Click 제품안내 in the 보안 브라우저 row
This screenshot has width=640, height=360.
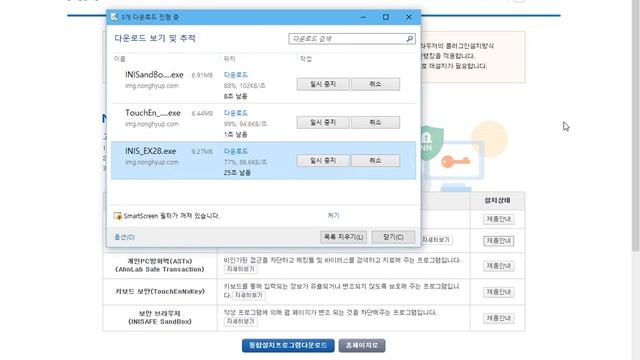[498, 318]
